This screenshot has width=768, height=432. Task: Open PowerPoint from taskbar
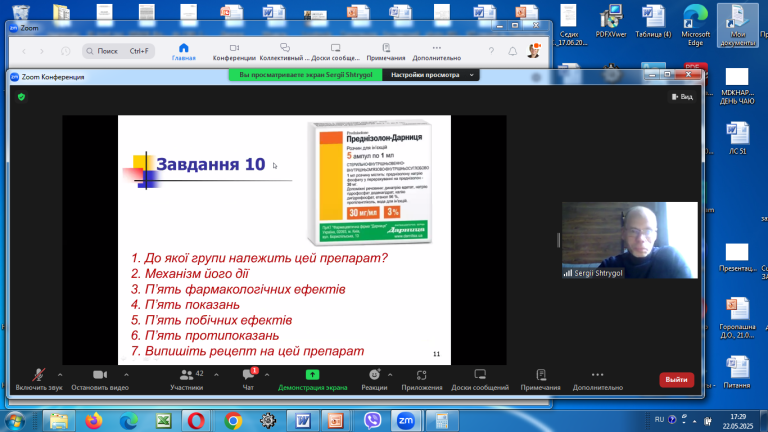pyautogui.click(x=336, y=421)
